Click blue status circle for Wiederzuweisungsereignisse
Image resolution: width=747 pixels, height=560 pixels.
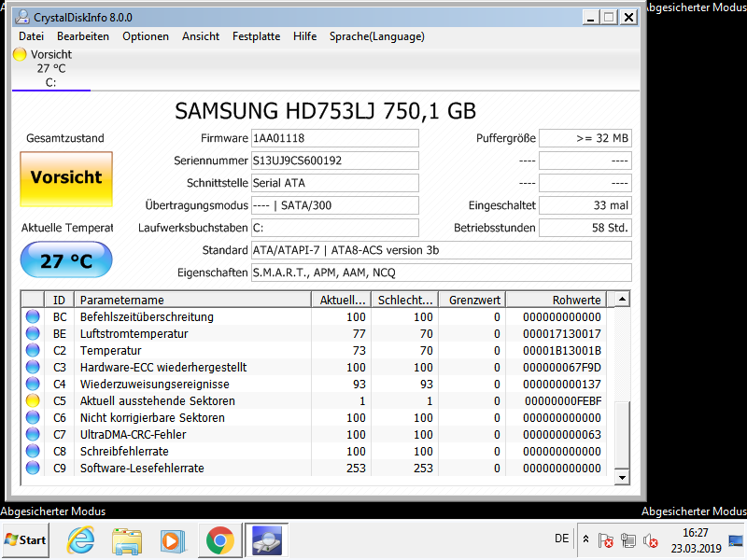[33, 384]
